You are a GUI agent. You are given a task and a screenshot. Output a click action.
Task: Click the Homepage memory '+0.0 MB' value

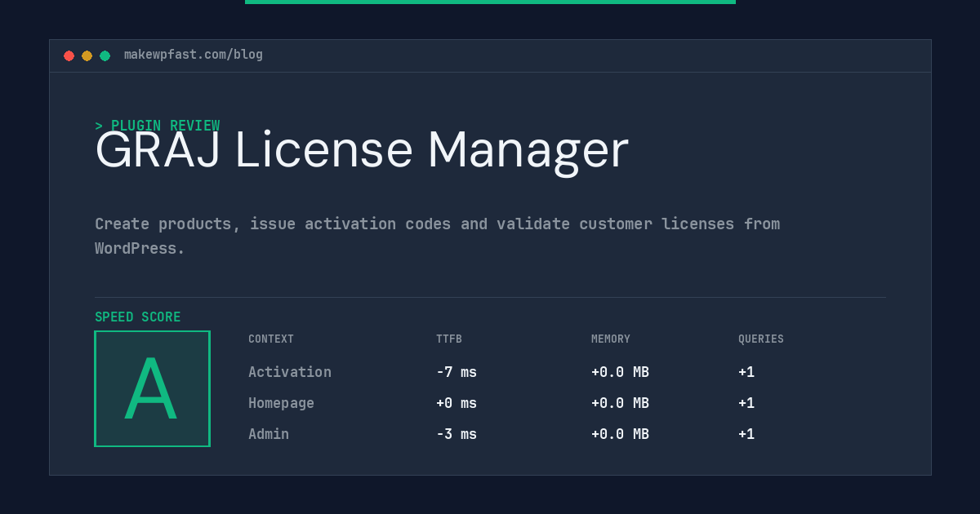point(620,403)
